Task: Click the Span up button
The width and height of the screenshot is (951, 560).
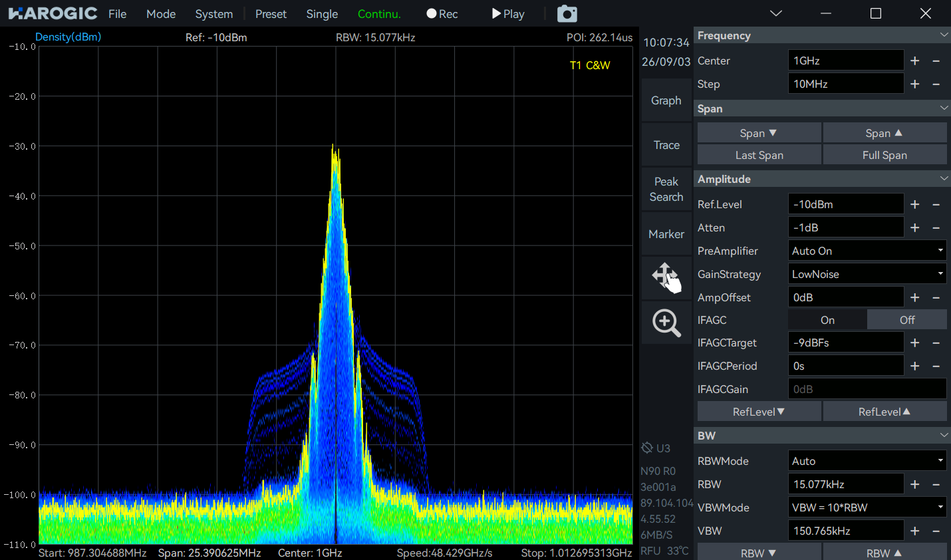Action: [x=884, y=133]
